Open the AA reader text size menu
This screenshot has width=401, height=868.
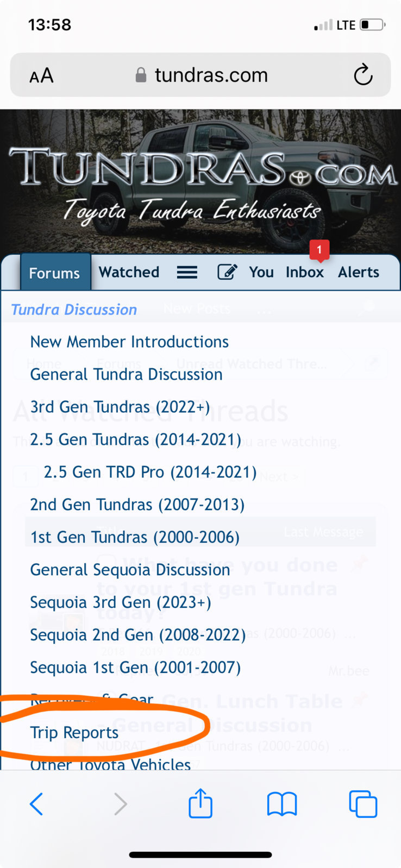41,76
